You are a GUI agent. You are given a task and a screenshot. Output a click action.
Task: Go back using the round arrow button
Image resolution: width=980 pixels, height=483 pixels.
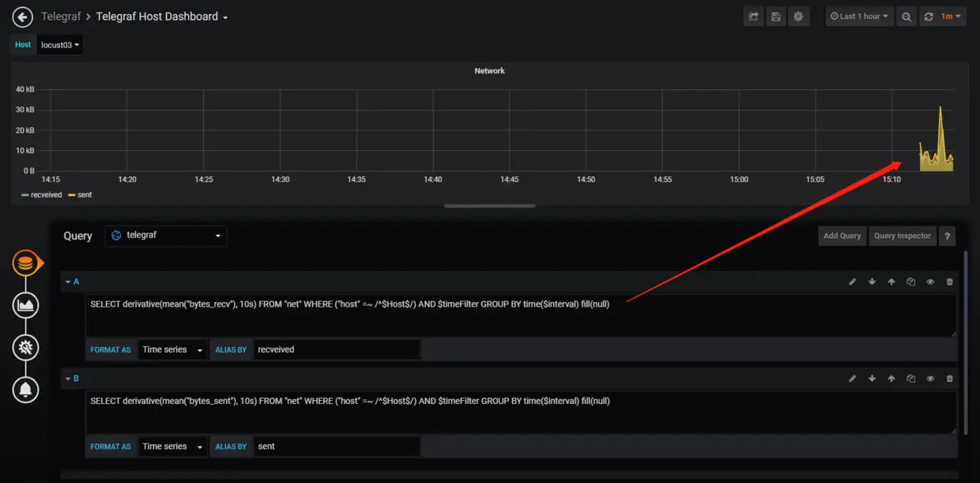click(x=23, y=17)
